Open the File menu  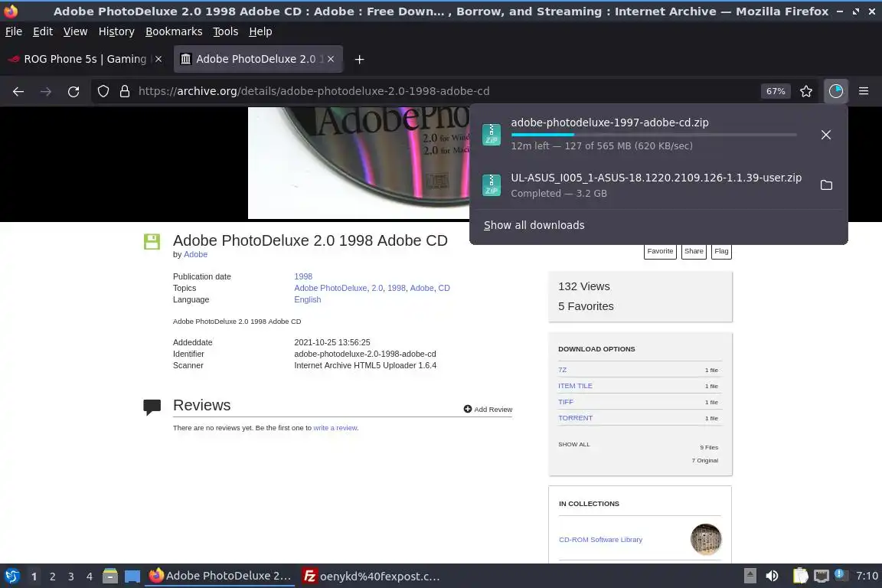pos(14,31)
